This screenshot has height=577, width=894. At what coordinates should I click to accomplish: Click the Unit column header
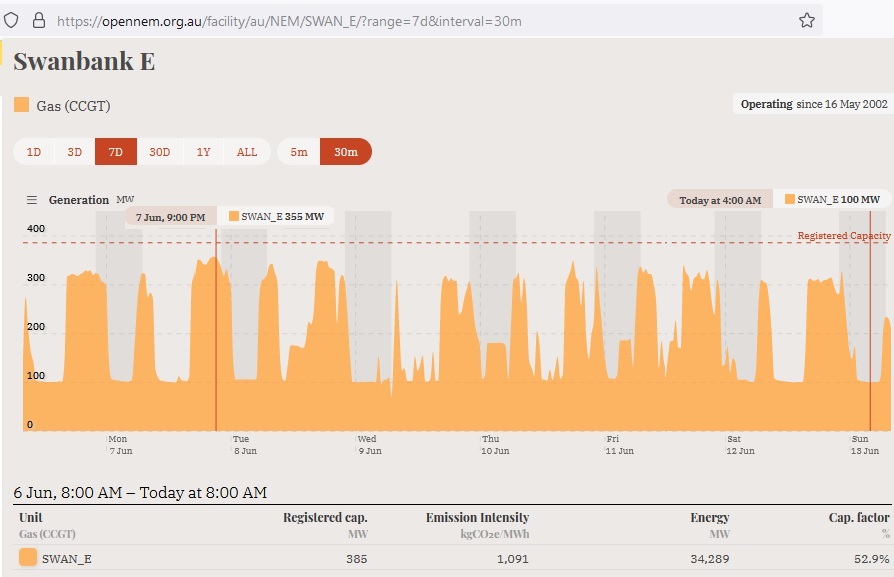[x=31, y=518]
